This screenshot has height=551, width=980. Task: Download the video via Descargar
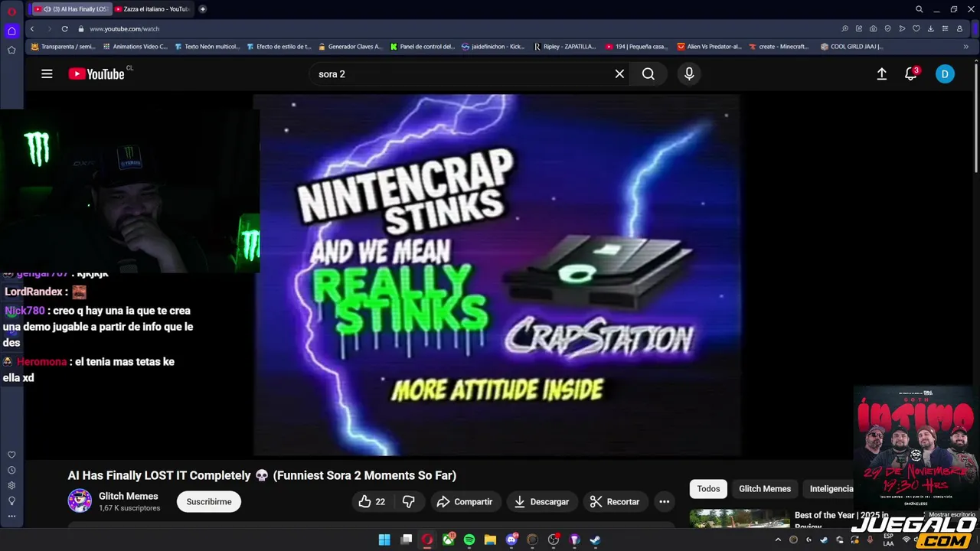point(541,502)
